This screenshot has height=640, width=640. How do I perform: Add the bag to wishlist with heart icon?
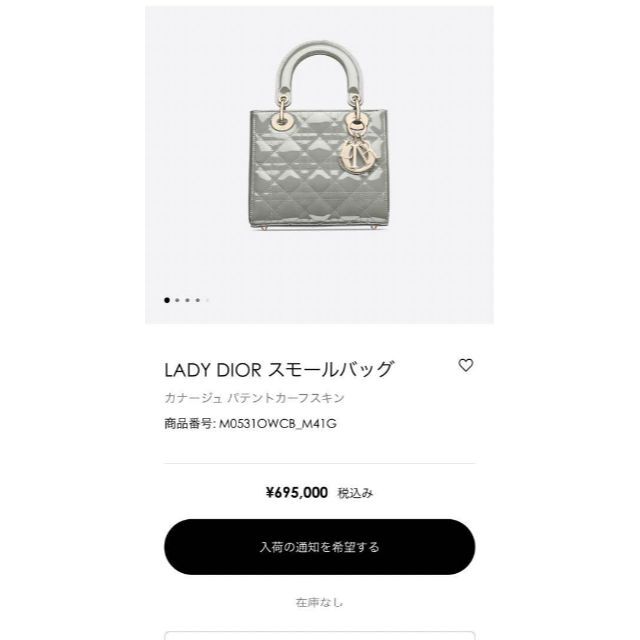465,365
